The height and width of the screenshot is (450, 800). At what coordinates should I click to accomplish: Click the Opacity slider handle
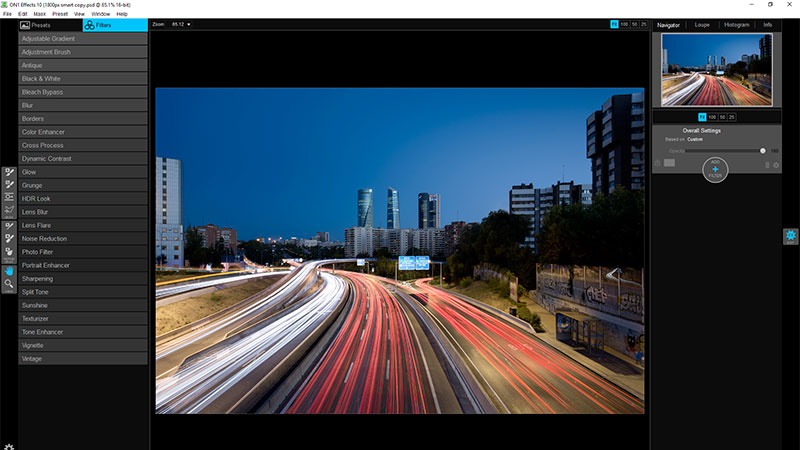pyautogui.click(x=763, y=150)
